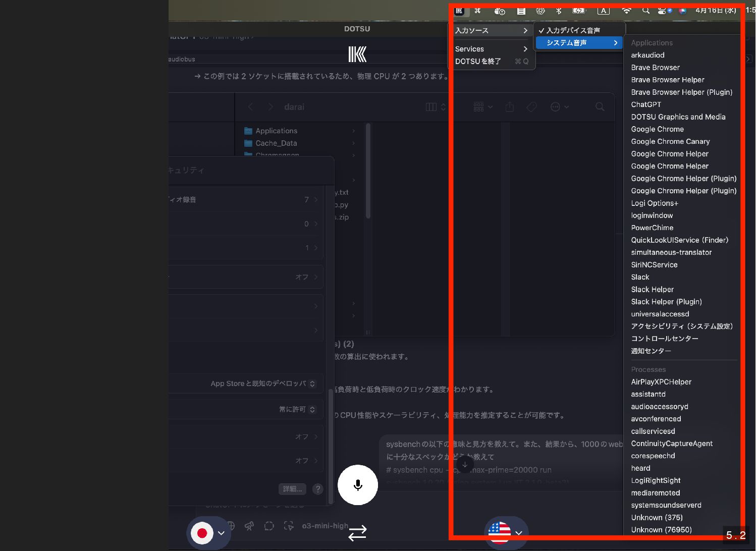Click the scroll-to-bottom arrow in ChatGPT
The image size is (756, 551).
point(465,464)
